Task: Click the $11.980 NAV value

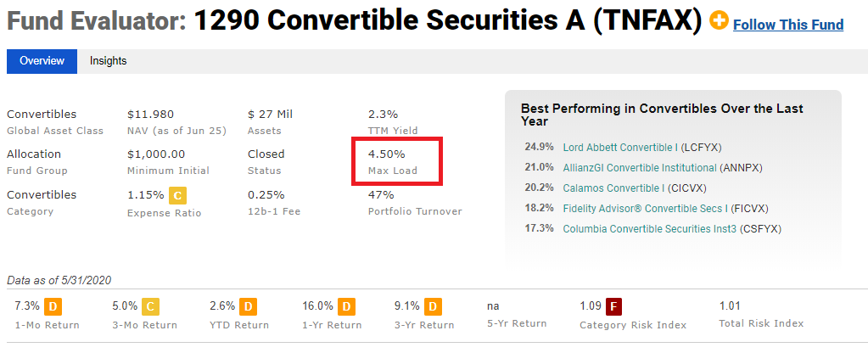Action: point(150,115)
